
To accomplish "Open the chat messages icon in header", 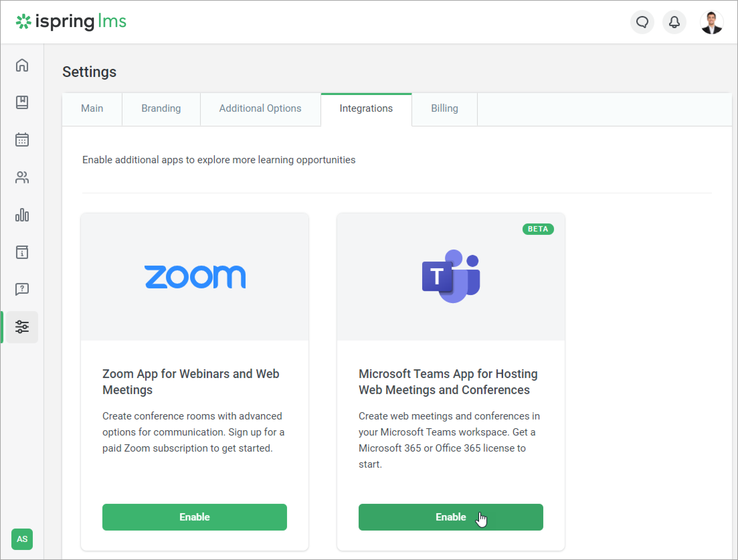I will click(x=642, y=22).
